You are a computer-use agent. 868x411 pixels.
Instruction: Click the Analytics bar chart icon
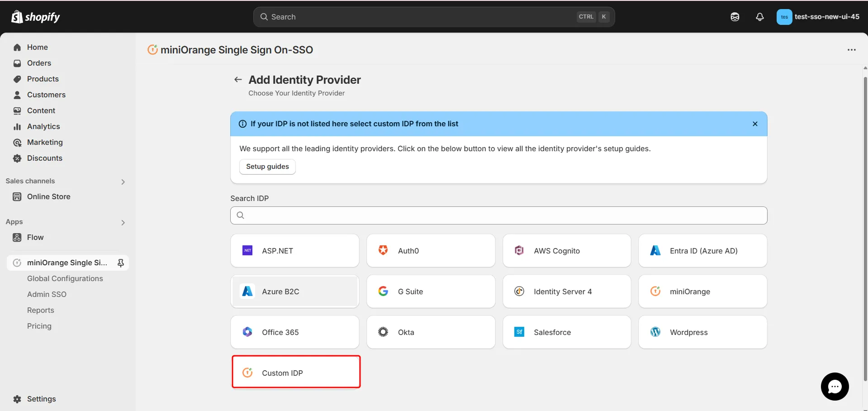[x=17, y=126]
